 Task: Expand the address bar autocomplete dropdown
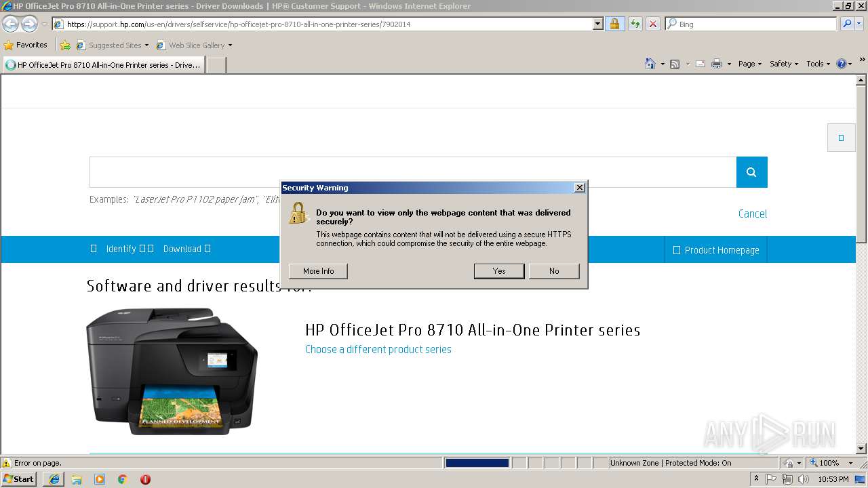pyautogui.click(x=597, y=24)
